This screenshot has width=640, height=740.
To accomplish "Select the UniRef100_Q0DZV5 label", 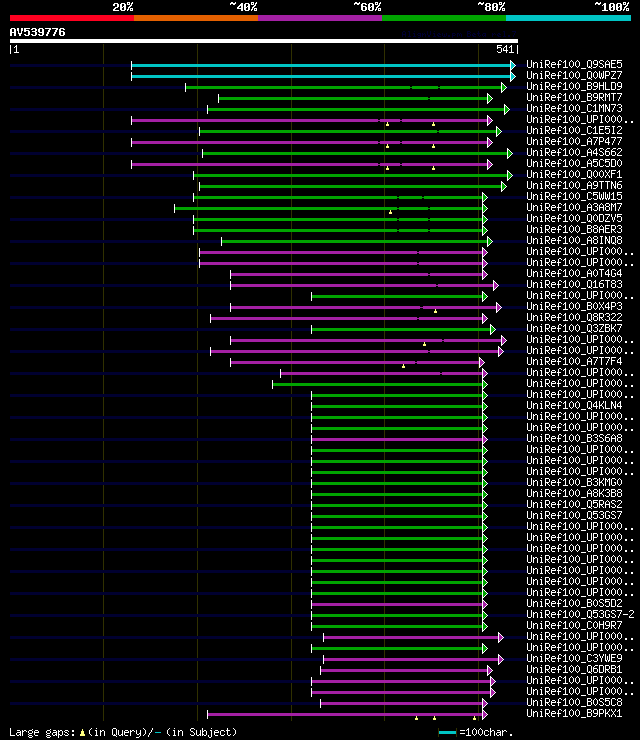I will click(574, 219).
